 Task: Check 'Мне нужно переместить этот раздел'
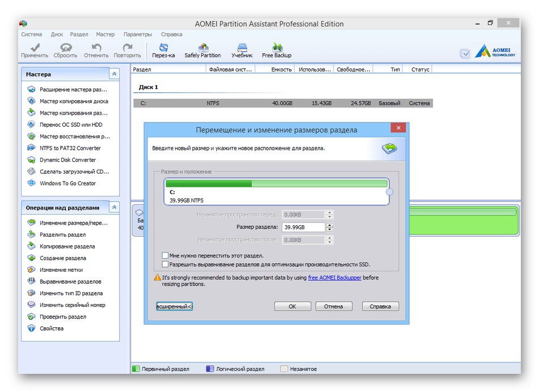click(165, 255)
